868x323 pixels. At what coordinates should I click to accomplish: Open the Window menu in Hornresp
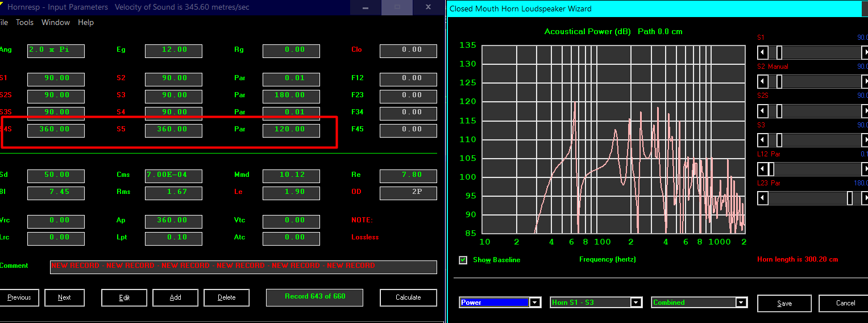tap(56, 22)
